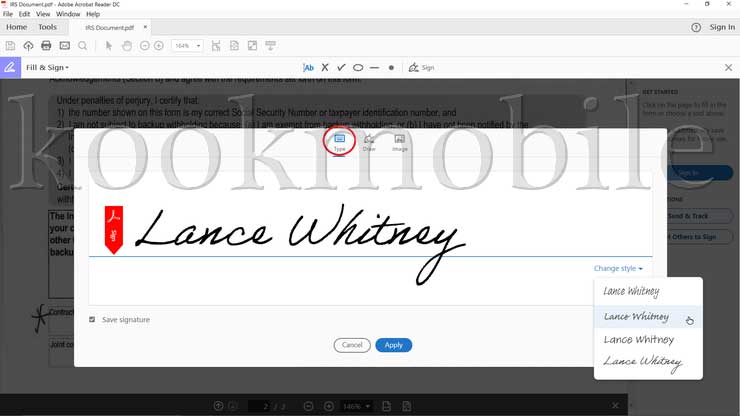Image resolution: width=740 pixels, height=416 pixels.
Task: Click Sign In at top right
Action: 722,27
